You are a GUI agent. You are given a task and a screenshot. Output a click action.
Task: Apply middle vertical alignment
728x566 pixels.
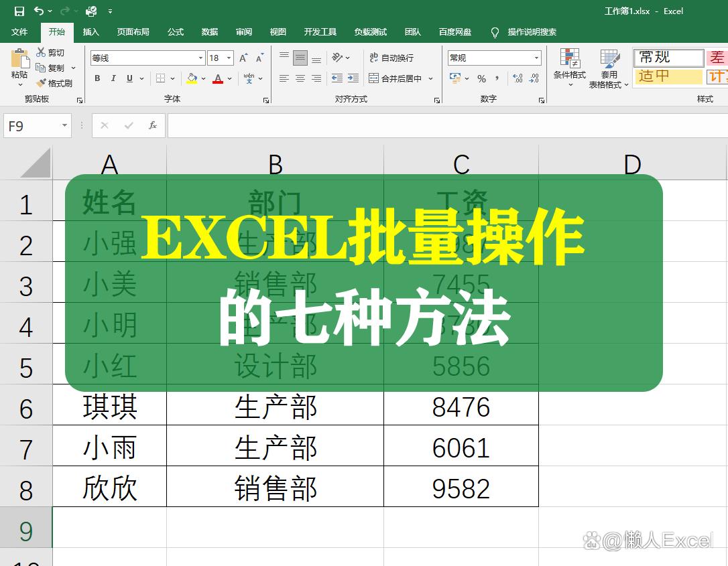(300, 58)
